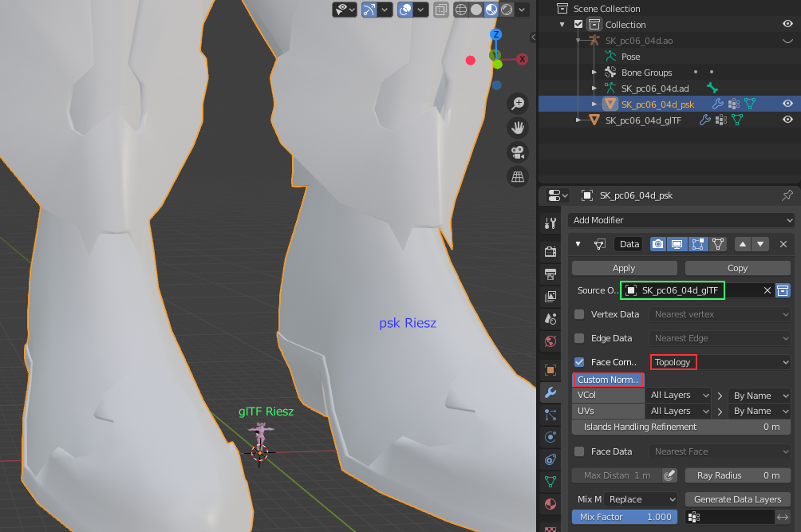Open Topology mapping dropdown
Image resolution: width=801 pixels, height=532 pixels.
click(720, 362)
